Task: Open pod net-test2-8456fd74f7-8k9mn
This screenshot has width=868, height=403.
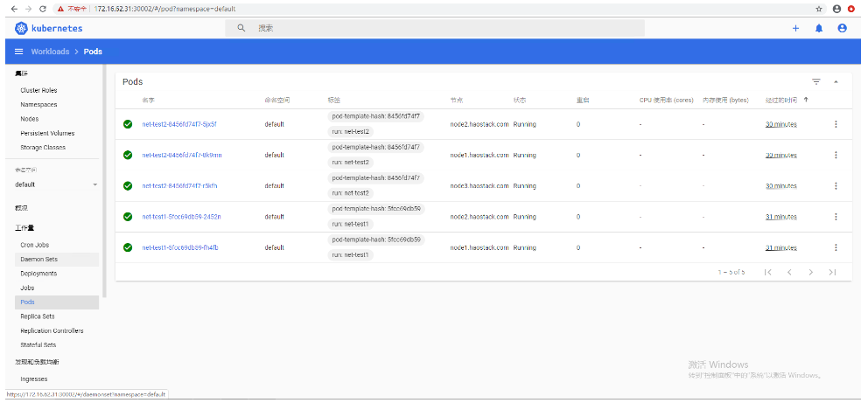Action: pyautogui.click(x=182, y=156)
